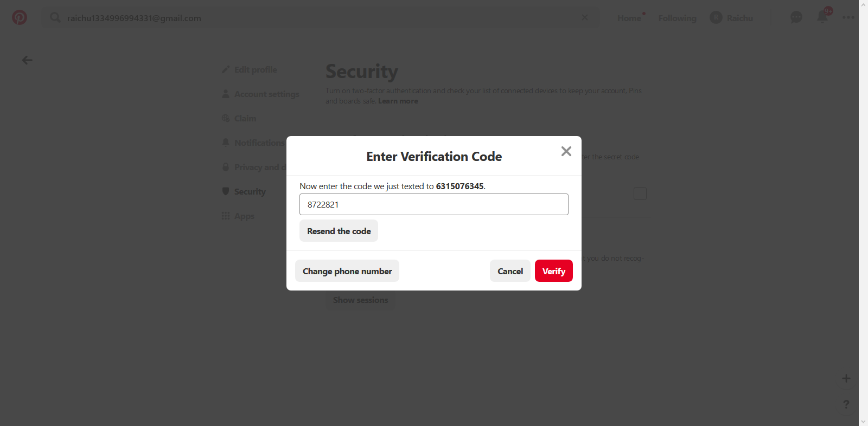Open the three-dot more options menu
The image size is (868, 426).
click(848, 17)
